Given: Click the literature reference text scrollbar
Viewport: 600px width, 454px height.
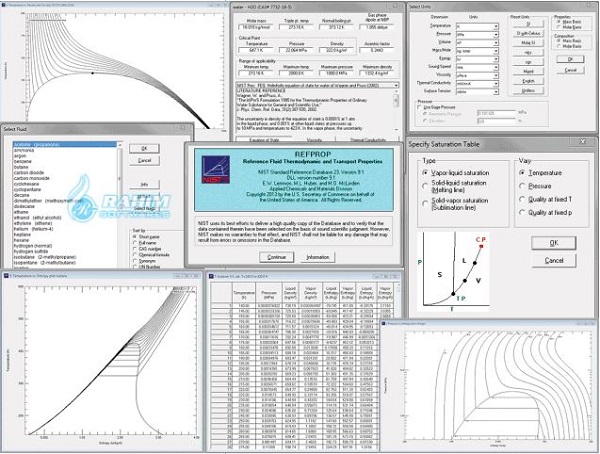Looking at the screenshot, I should [396, 111].
